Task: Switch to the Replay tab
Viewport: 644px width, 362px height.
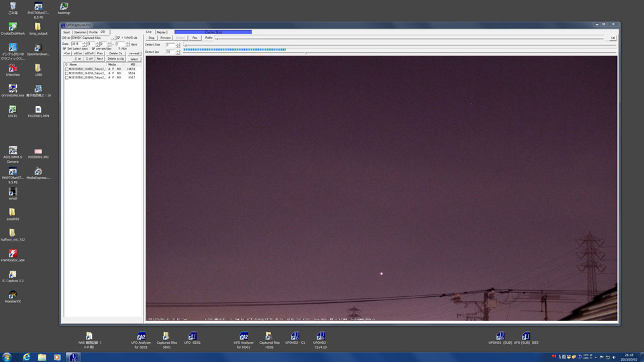Action: [161, 32]
